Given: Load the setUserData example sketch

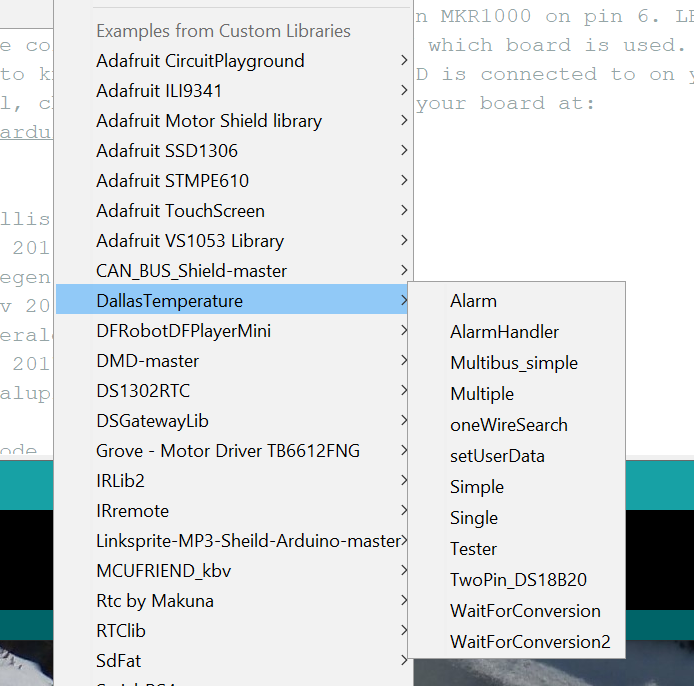Looking at the screenshot, I should tap(517, 456).
